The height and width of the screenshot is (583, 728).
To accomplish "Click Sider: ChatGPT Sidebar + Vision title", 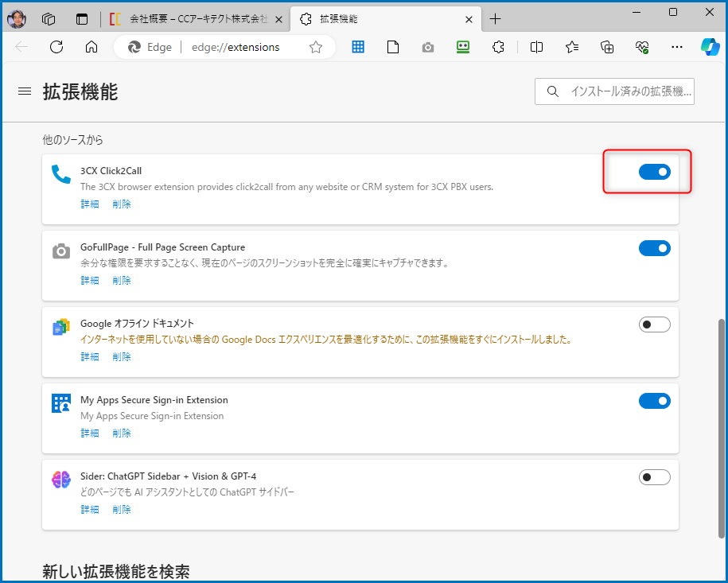I will tap(168, 476).
